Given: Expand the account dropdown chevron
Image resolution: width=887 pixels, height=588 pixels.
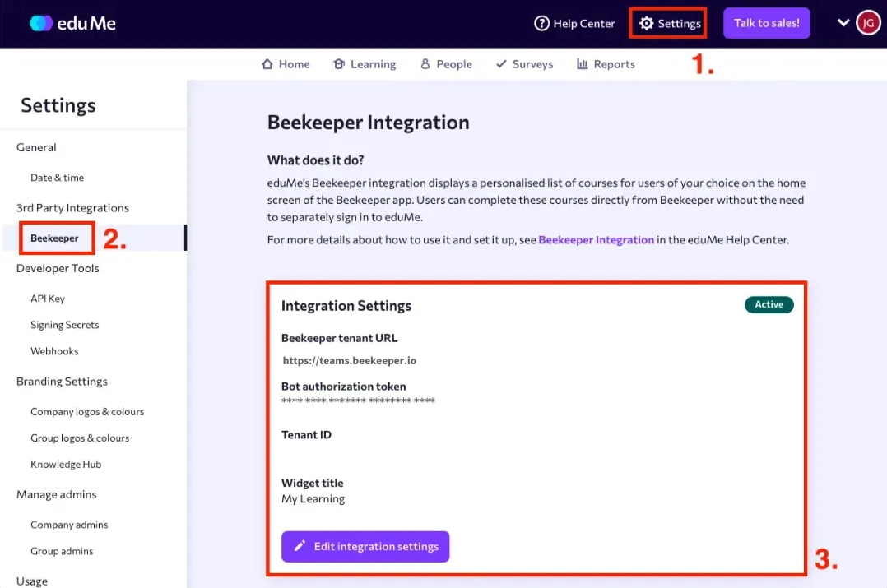Looking at the screenshot, I should pos(843,23).
